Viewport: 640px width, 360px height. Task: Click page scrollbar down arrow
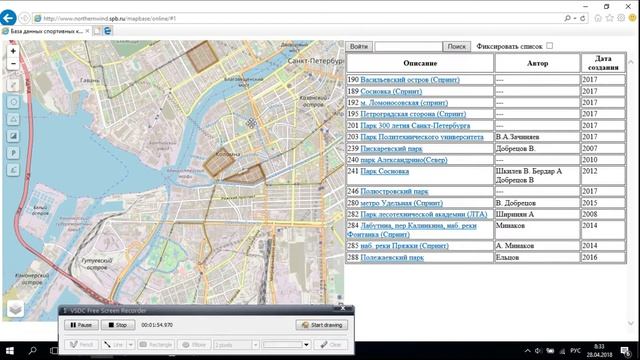click(631, 324)
